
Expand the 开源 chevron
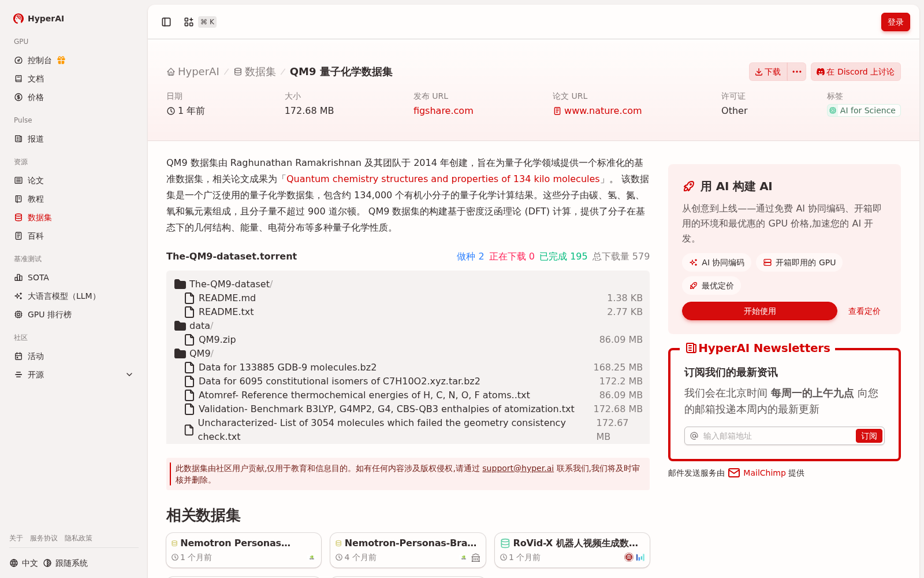point(129,375)
